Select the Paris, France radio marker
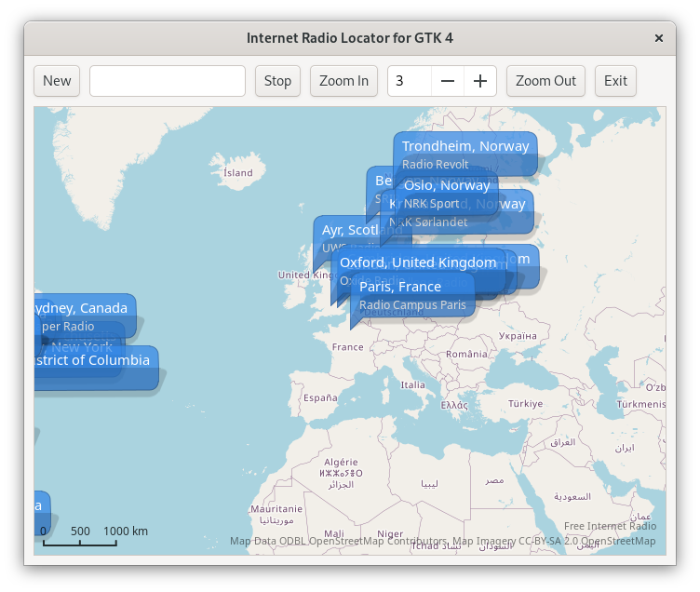 tap(412, 294)
